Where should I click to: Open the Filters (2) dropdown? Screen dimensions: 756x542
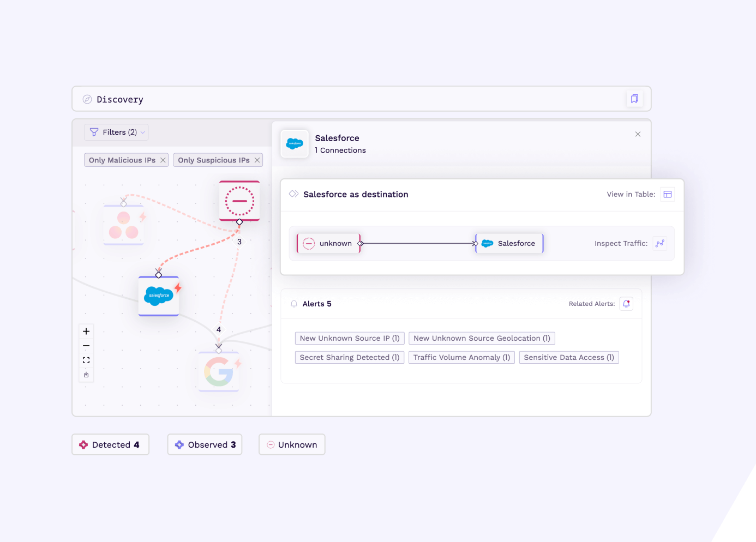click(x=116, y=132)
